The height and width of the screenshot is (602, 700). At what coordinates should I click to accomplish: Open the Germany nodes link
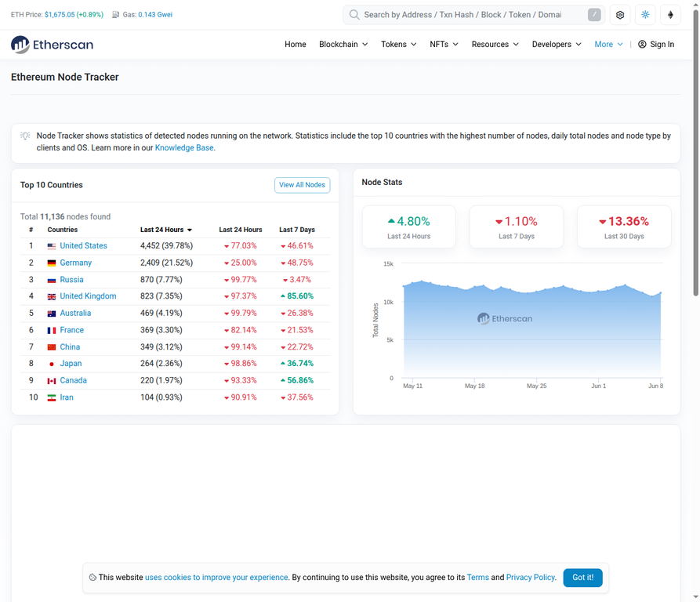pos(75,263)
